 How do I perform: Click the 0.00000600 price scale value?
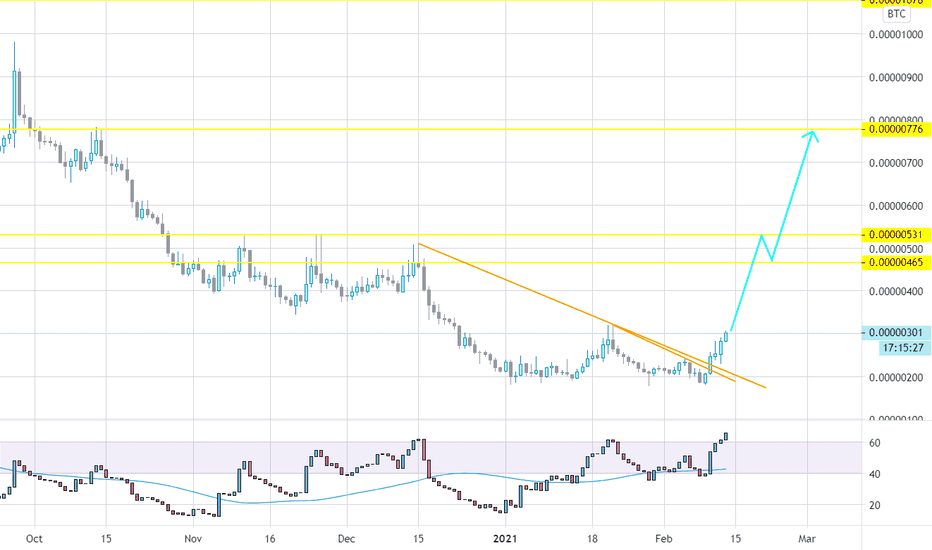point(896,206)
